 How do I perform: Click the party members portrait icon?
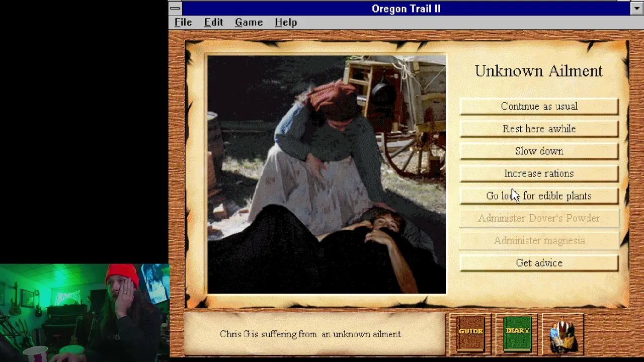(563, 333)
